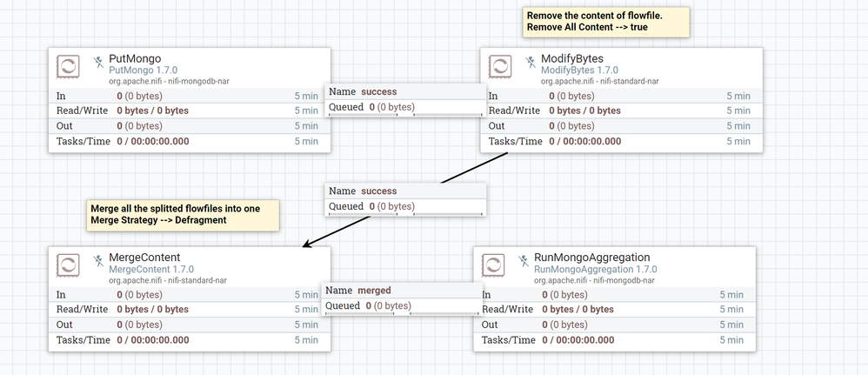Click queued count on the 'merged' connection
This screenshot has width=868, height=375.
click(x=388, y=305)
